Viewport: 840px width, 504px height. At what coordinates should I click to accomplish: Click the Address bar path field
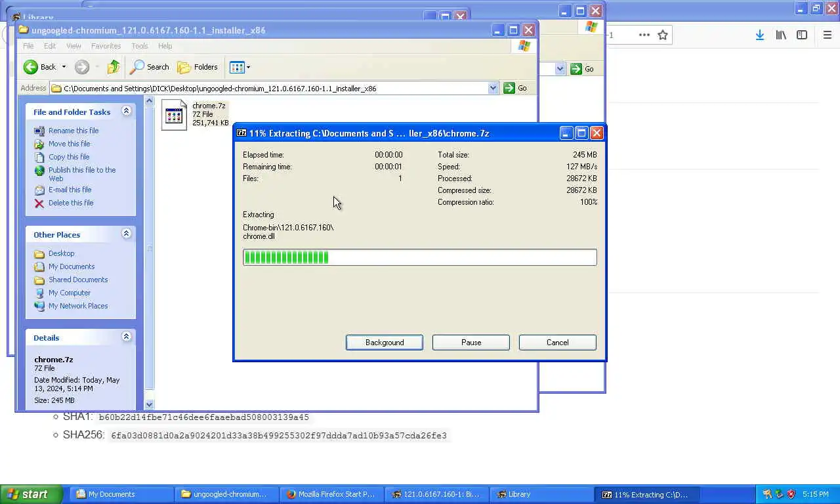(x=269, y=88)
